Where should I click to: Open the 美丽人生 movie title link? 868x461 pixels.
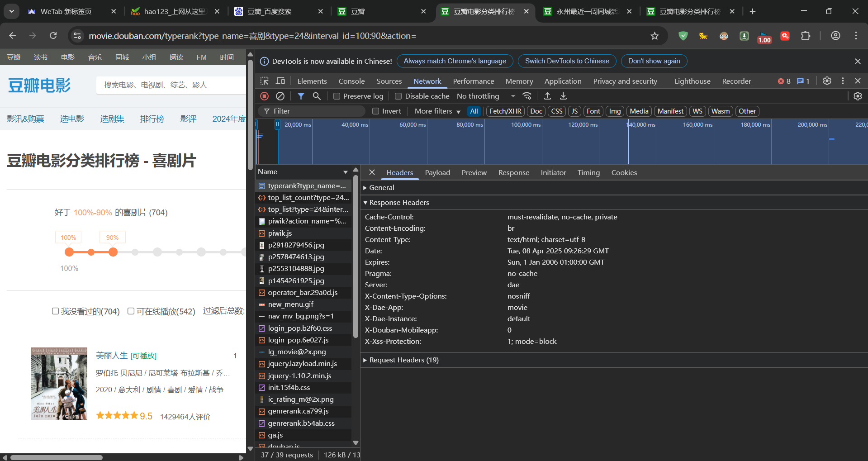coord(112,356)
